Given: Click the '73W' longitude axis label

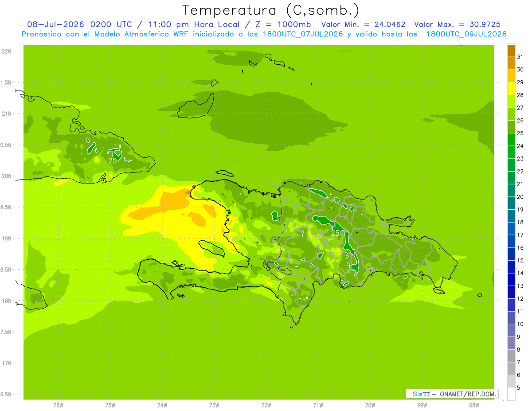Looking at the screenshot, I should tap(214, 405).
